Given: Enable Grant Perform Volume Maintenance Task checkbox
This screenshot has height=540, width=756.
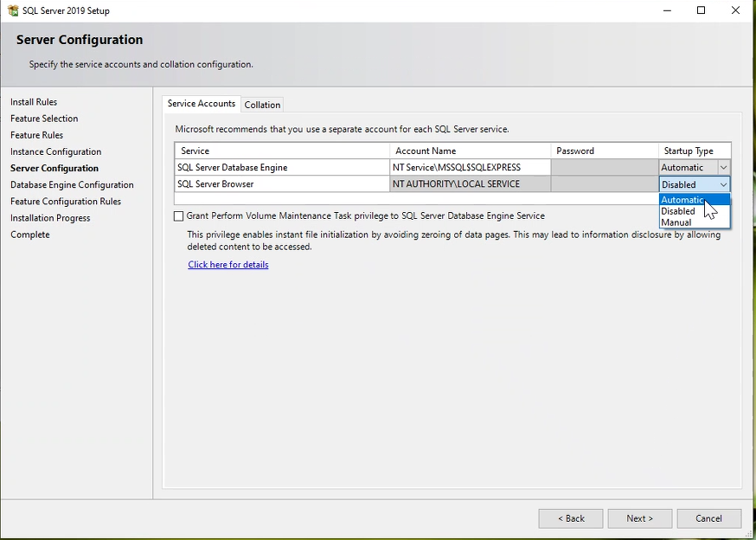Looking at the screenshot, I should coord(178,216).
